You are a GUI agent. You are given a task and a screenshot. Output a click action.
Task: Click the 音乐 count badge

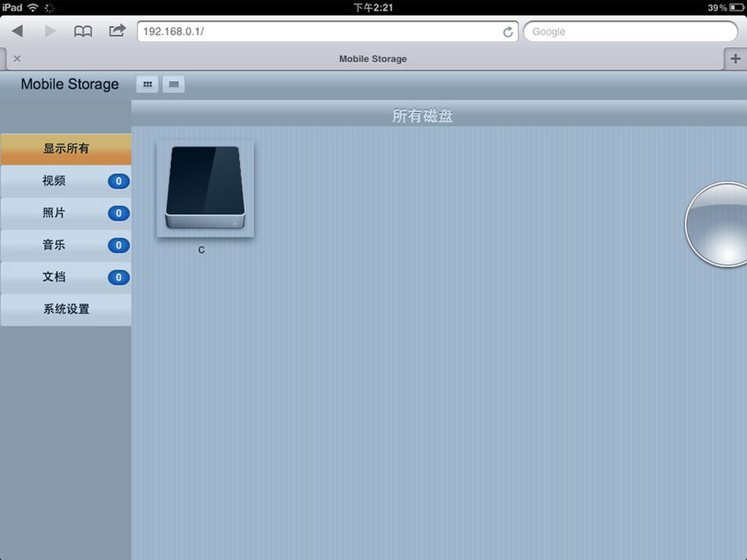[119, 245]
